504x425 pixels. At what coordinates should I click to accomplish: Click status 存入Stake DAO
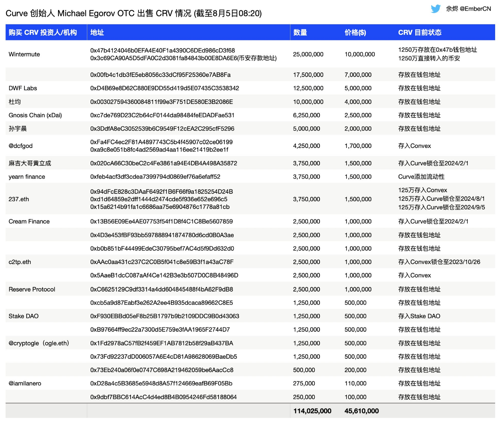pos(419,316)
